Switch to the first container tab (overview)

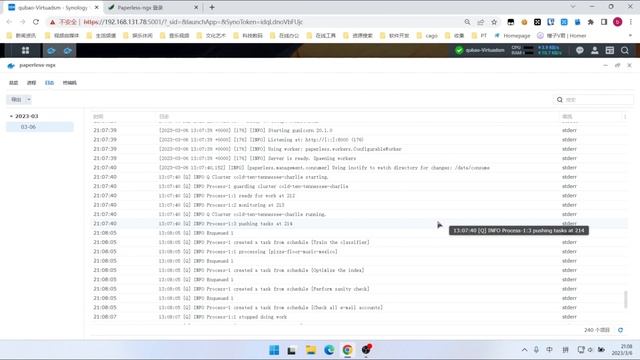pyautogui.click(x=13, y=83)
